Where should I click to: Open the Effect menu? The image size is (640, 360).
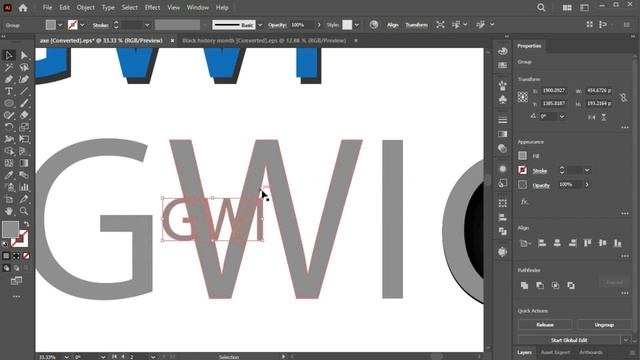152,7
